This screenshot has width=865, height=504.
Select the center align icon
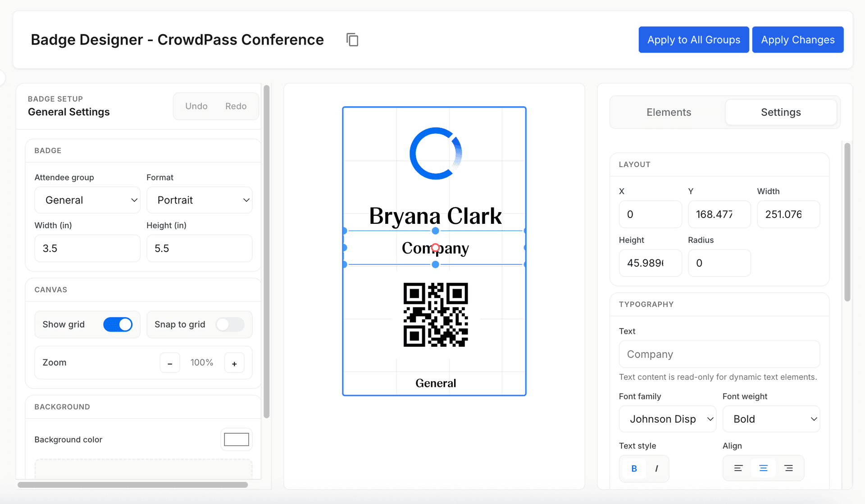tap(763, 468)
